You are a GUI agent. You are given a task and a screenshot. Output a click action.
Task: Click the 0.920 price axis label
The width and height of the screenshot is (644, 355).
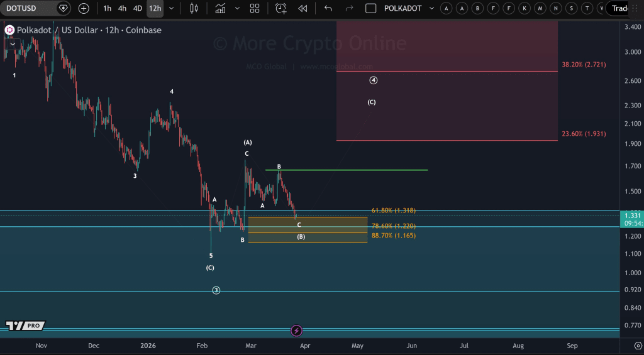pos(633,290)
